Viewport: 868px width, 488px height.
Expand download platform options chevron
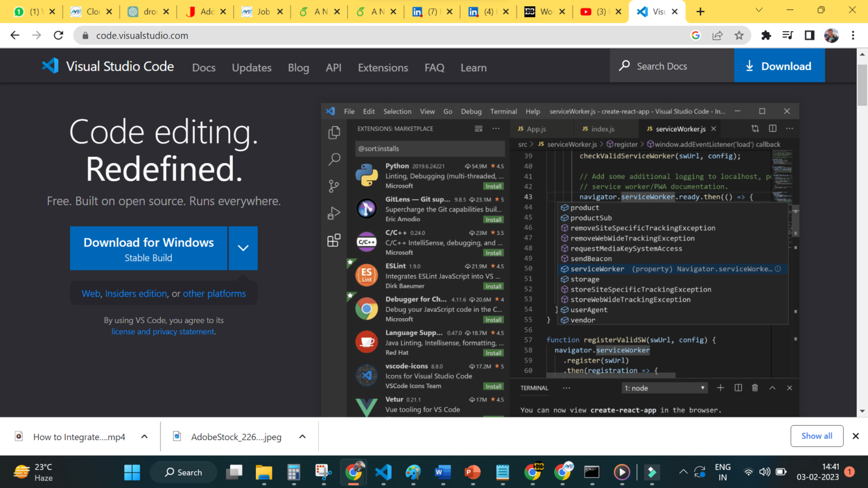(243, 248)
